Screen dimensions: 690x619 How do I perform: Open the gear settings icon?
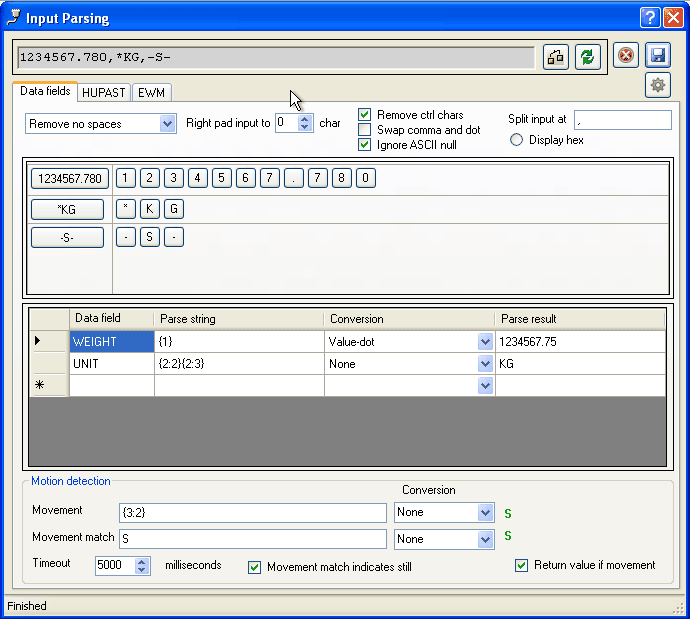tap(657, 86)
